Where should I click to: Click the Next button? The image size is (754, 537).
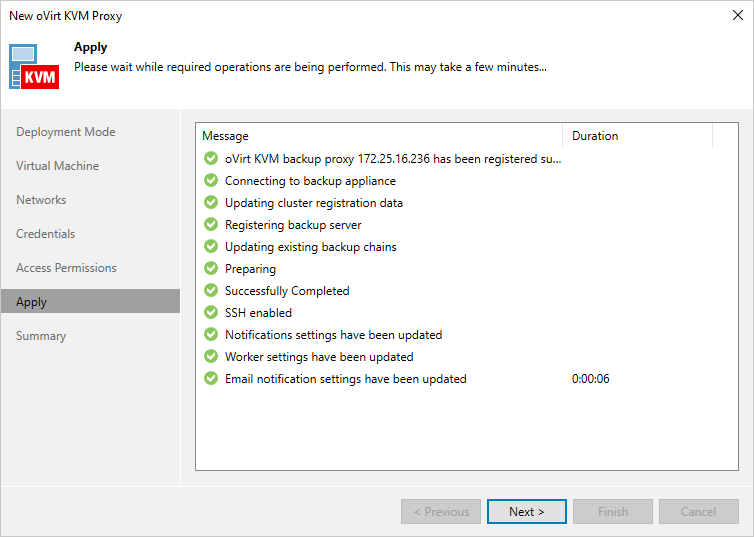(x=527, y=512)
